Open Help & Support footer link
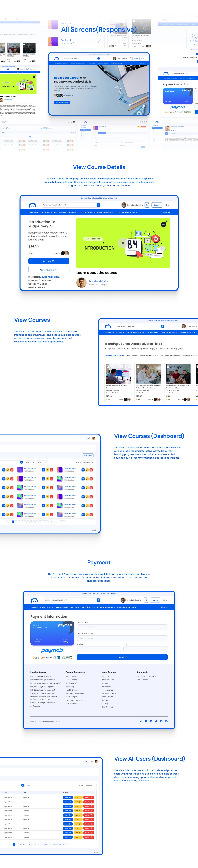The height and width of the screenshot is (868, 198). point(108,707)
